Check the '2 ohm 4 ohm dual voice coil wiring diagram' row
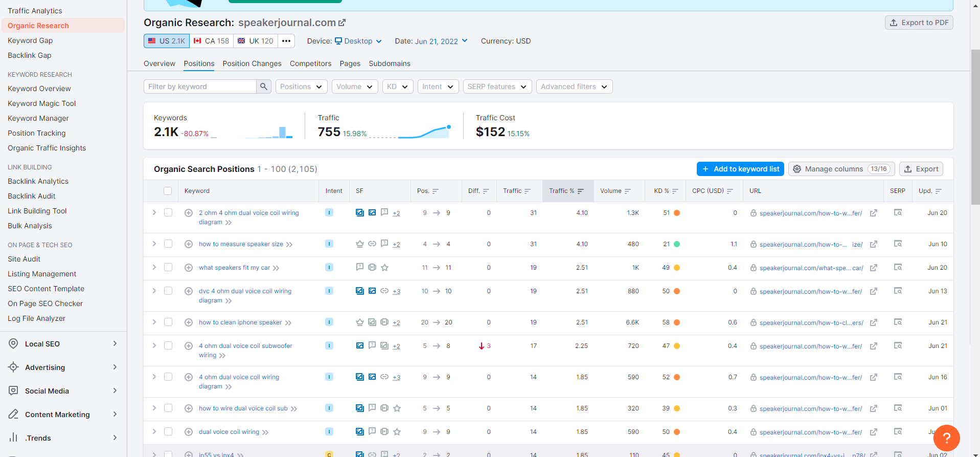The image size is (980, 457). (168, 212)
